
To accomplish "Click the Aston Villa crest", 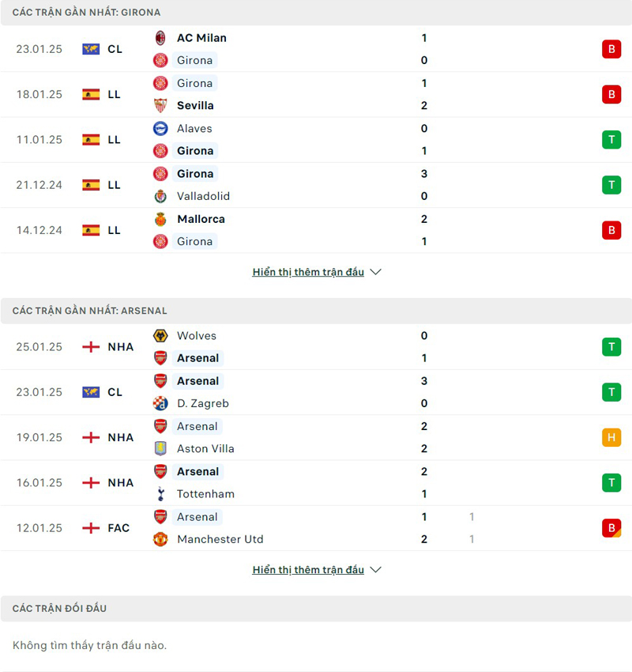I will (x=162, y=448).
